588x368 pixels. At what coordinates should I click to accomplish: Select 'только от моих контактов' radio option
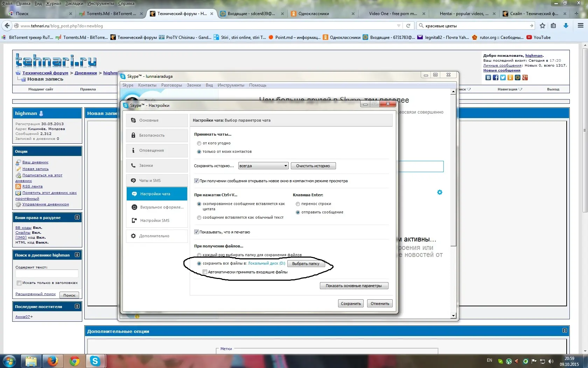click(199, 152)
